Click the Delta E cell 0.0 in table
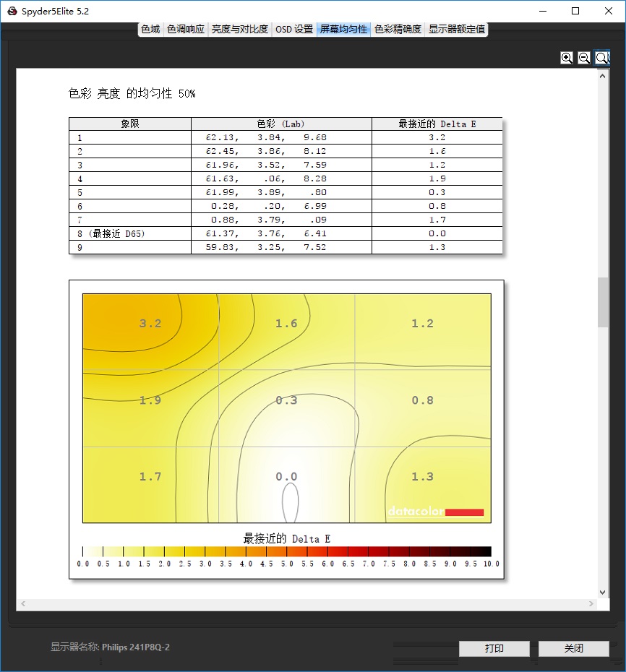Image resolution: width=626 pixels, height=672 pixels. click(437, 233)
